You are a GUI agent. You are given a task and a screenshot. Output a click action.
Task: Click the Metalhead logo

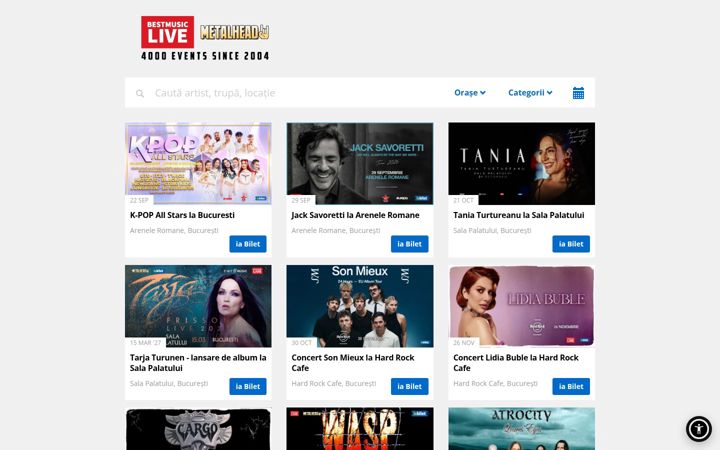[234, 32]
